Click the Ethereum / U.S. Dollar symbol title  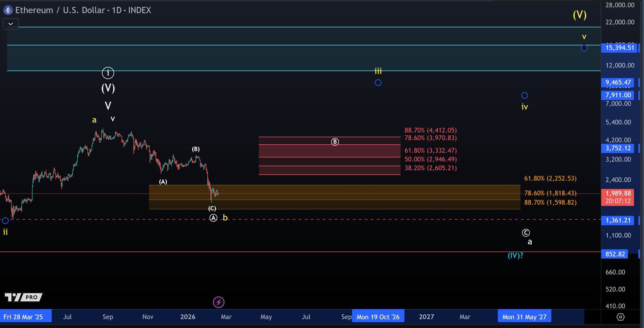tap(60, 10)
